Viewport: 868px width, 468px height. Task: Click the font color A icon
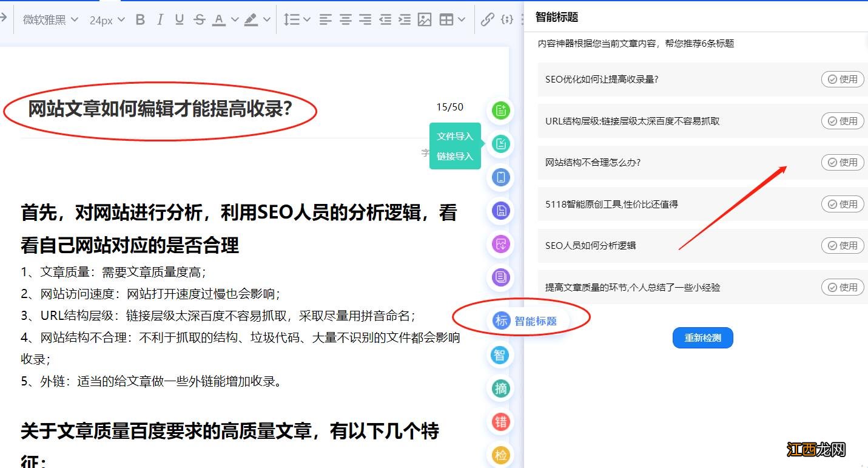pyautogui.click(x=219, y=19)
